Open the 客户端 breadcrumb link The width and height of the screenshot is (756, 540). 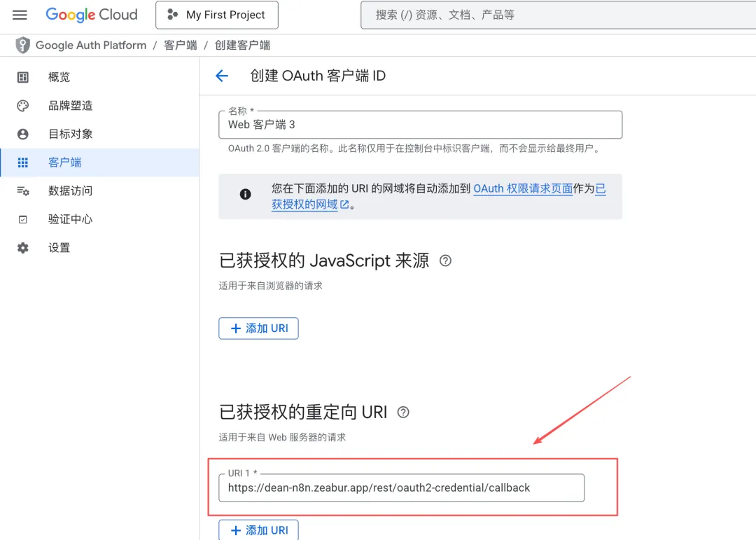[x=181, y=46]
